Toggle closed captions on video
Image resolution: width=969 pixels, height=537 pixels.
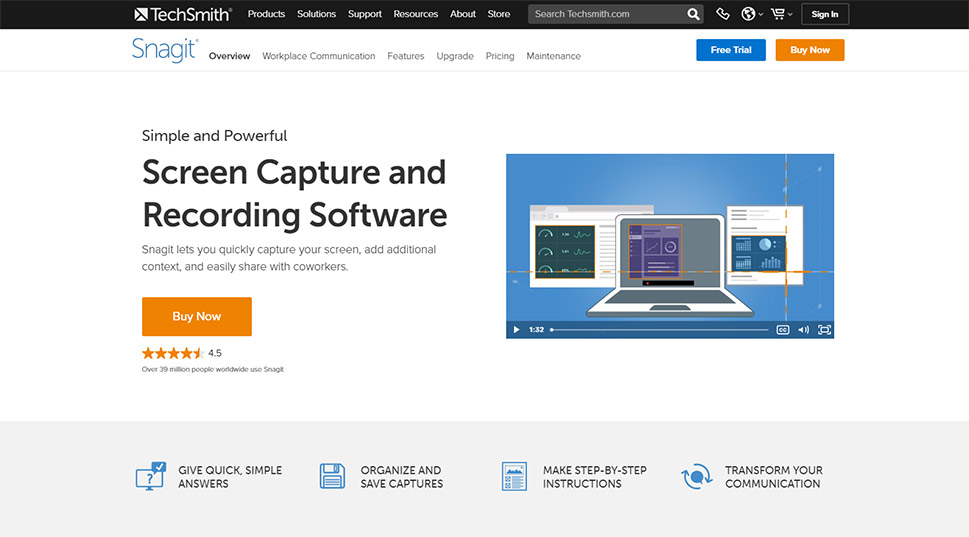(782, 329)
